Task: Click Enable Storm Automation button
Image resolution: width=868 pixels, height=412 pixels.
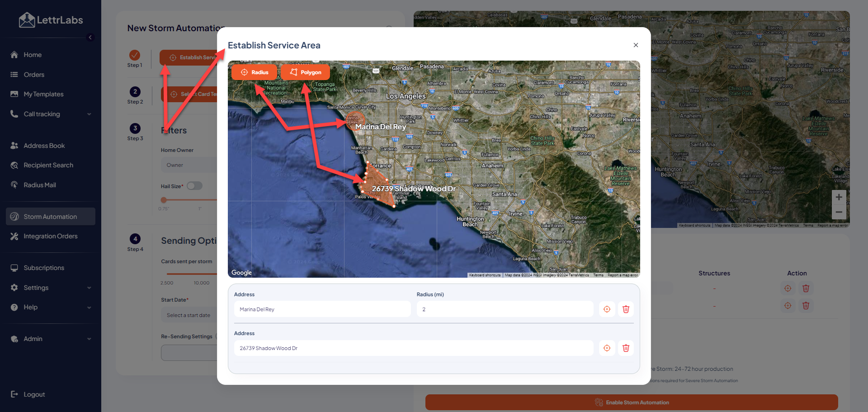Action: [x=632, y=402]
